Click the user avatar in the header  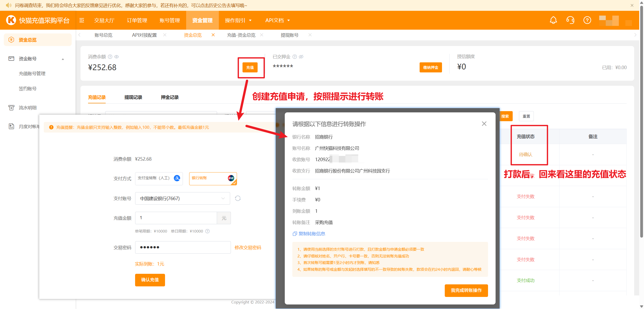coord(609,20)
